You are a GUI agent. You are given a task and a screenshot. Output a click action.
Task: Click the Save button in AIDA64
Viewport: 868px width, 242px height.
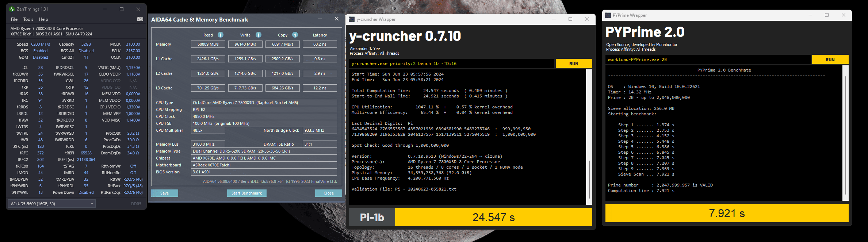click(x=165, y=193)
